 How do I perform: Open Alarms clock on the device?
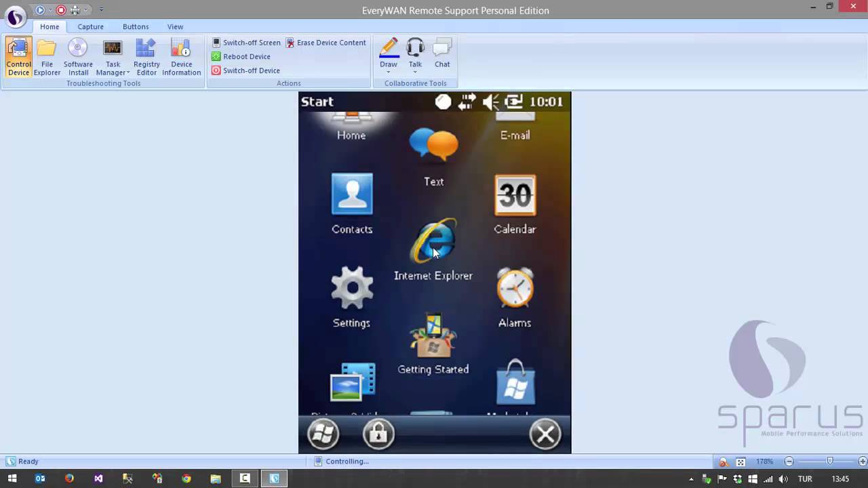(515, 297)
